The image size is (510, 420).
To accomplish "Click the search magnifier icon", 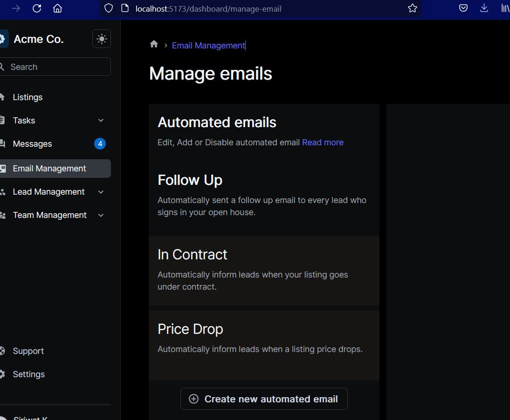I will [x=2, y=67].
